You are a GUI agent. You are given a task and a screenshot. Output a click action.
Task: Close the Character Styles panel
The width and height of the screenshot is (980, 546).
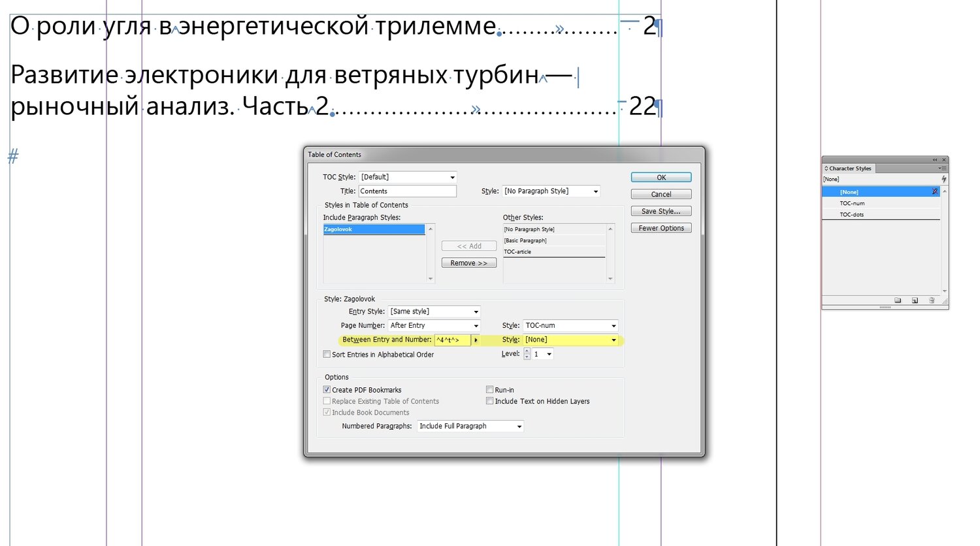tap(943, 160)
